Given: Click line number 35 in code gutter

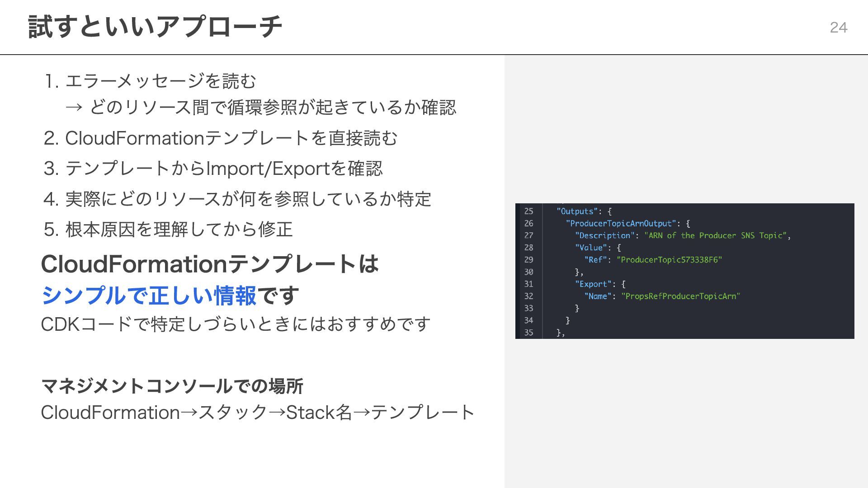Looking at the screenshot, I should tap(528, 333).
